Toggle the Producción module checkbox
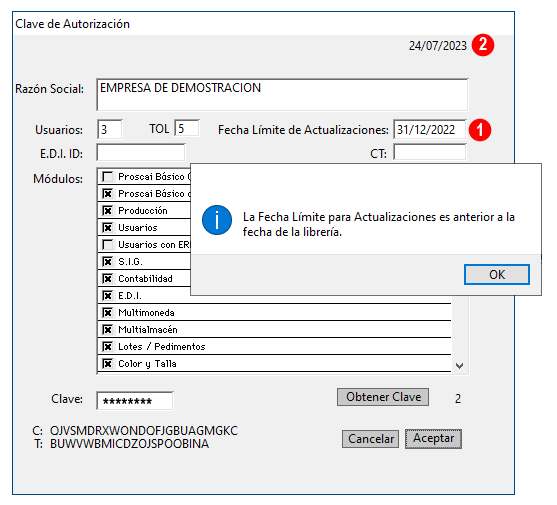 107,211
